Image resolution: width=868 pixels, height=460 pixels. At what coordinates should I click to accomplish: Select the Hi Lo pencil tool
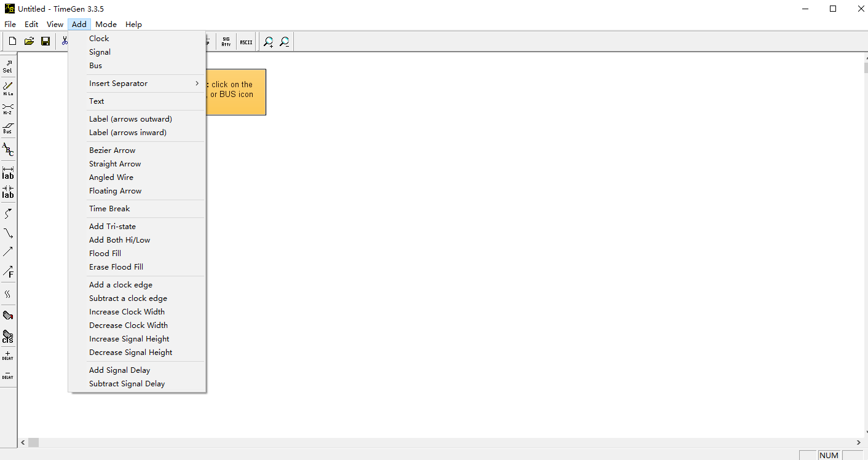coord(8,88)
